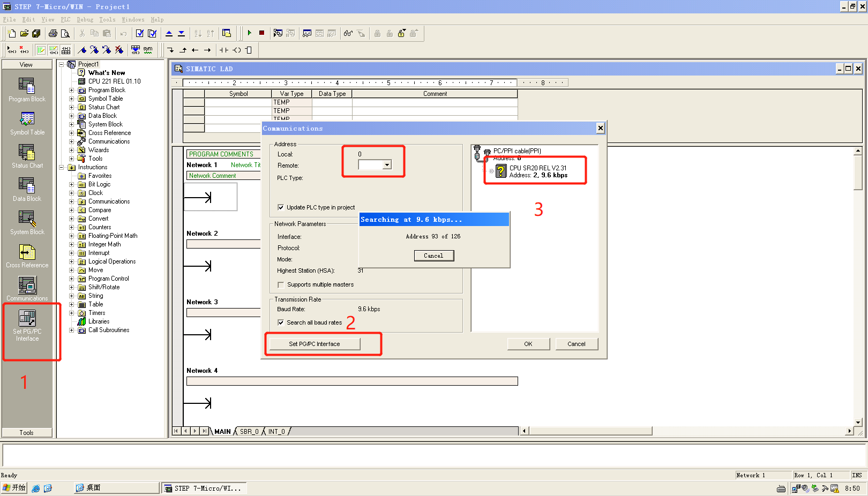Expand Call Subroutines folder

[71, 330]
